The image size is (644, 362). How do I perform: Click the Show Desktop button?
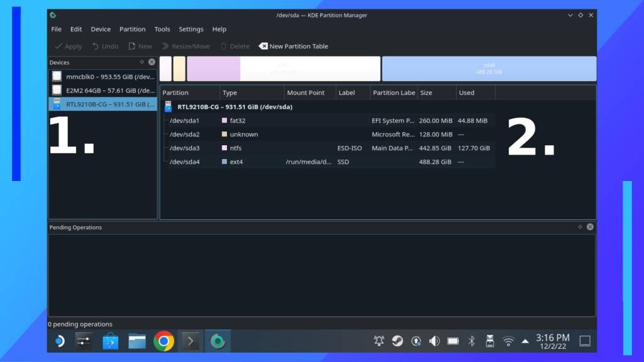(x=585, y=341)
